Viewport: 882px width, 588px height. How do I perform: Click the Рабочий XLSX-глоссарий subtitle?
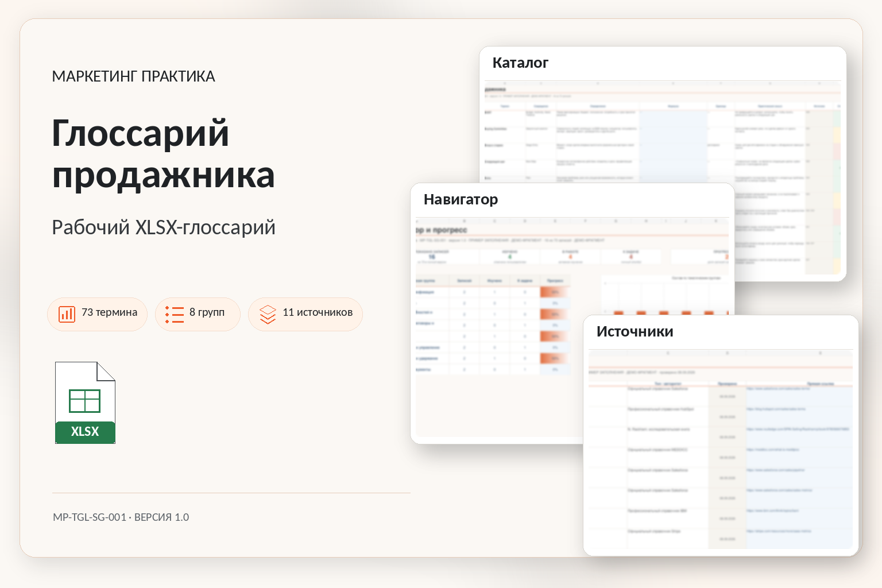point(164,227)
